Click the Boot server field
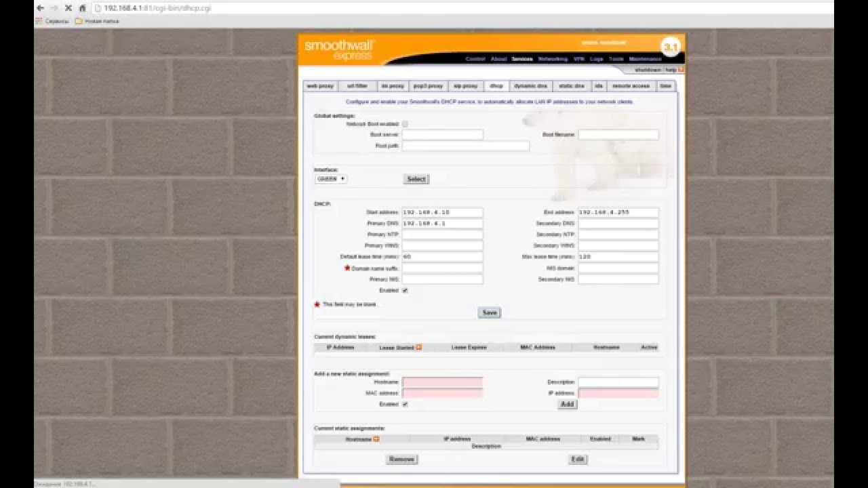This screenshot has width=868, height=488. (443, 135)
